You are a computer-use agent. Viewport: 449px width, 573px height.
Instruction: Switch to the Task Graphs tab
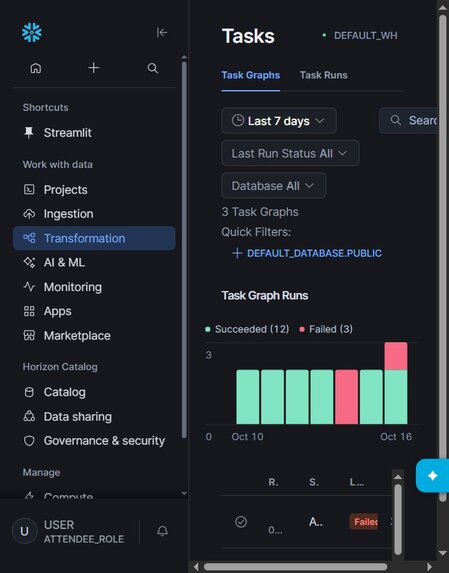point(251,75)
